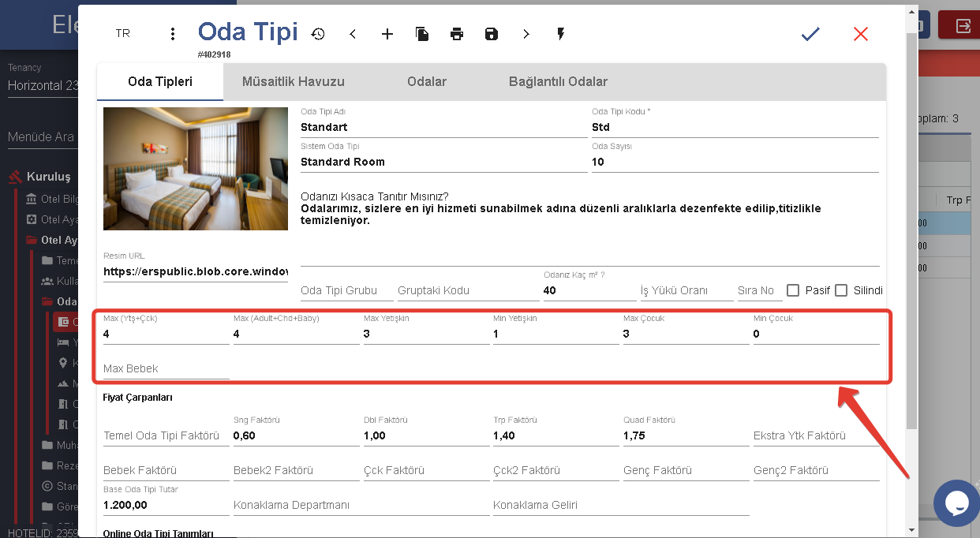The height and width of the screenshot is (538, 980).
Task: Enable the Pasif checkbox
Action: pyautogui.click(x=794, y=290)
